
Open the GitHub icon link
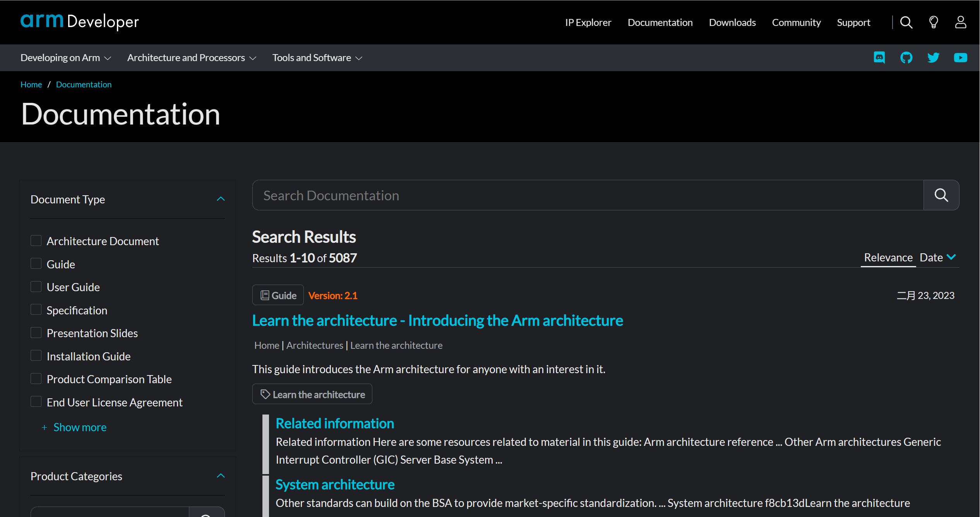906,58
